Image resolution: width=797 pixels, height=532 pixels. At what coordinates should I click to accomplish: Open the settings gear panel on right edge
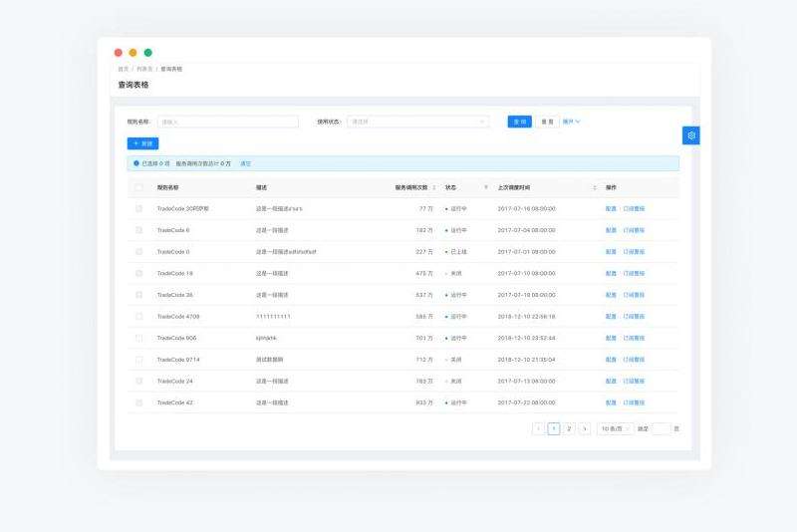pos(690,135)
